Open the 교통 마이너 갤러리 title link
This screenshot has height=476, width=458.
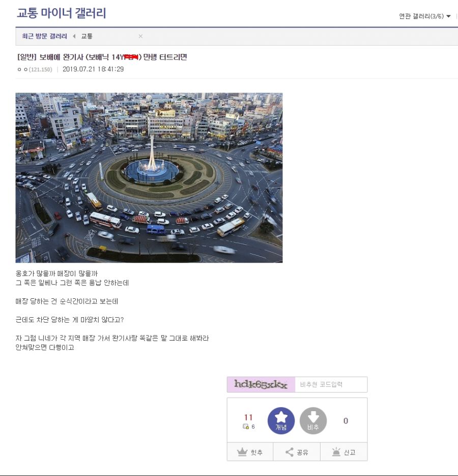(x=61, y=13)
